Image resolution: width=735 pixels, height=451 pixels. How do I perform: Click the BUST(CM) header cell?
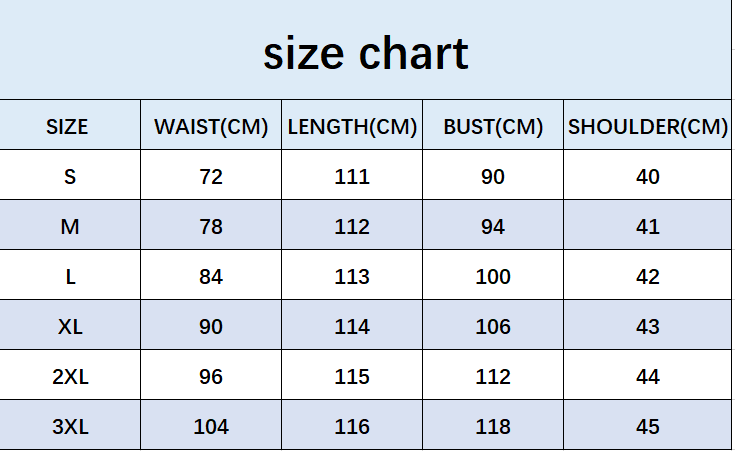click(493, 127)
